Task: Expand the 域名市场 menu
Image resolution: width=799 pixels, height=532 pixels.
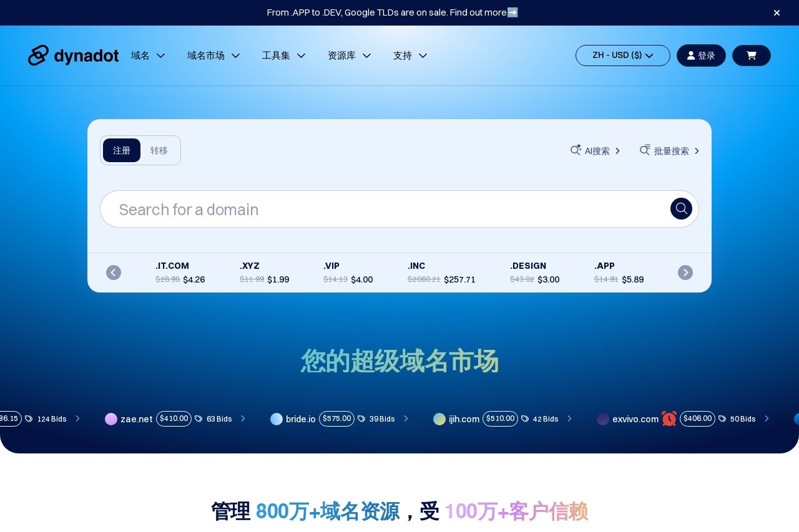Action: tap(213, 56)
